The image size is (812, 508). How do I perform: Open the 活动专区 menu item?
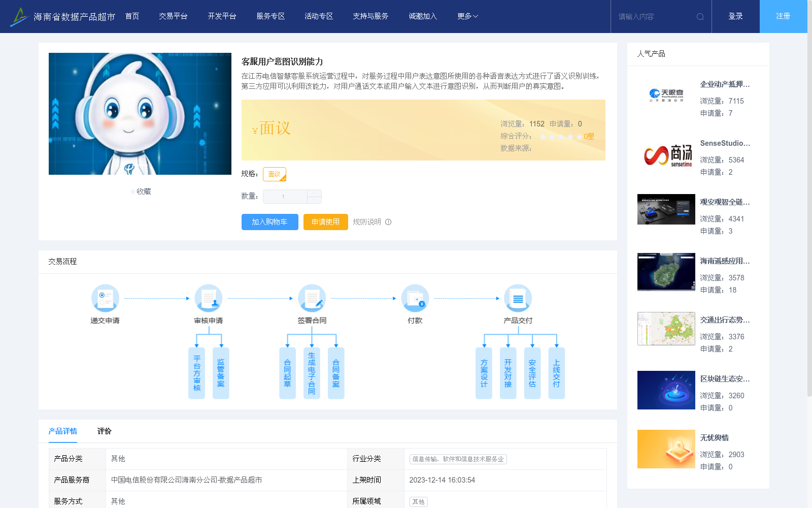click(x=319, y=16)
